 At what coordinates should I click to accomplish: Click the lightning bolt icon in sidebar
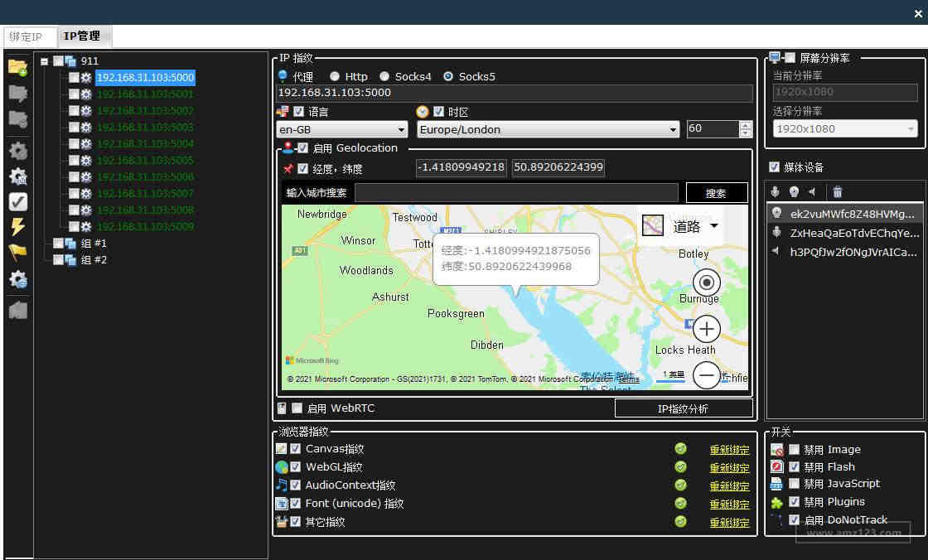coord(17,227)
